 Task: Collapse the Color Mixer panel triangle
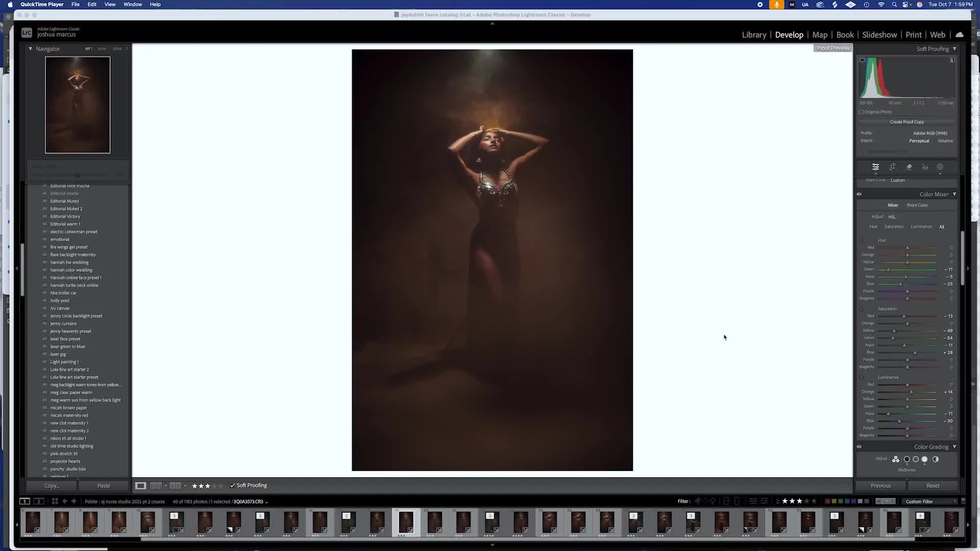[x=954, y=194]
